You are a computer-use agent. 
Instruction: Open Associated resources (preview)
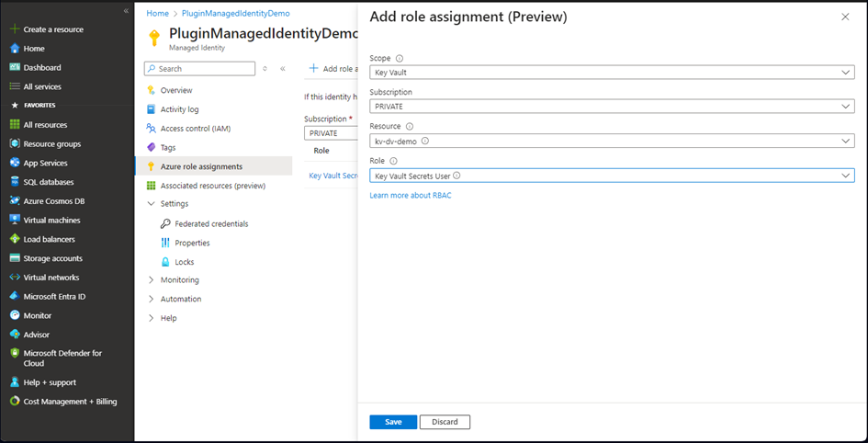[x=214, y=186]
